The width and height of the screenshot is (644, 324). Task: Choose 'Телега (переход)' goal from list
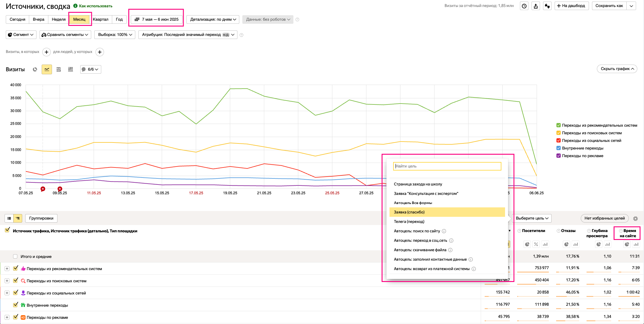[x=409, y=221]
